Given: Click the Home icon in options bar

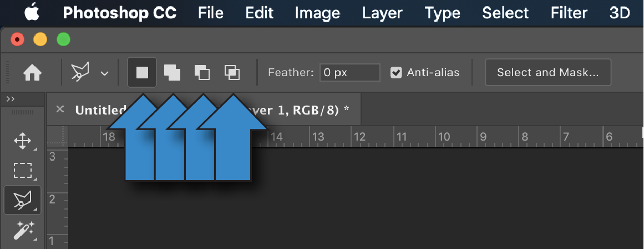Looking at the screenshot, I should tap(32, 73).
